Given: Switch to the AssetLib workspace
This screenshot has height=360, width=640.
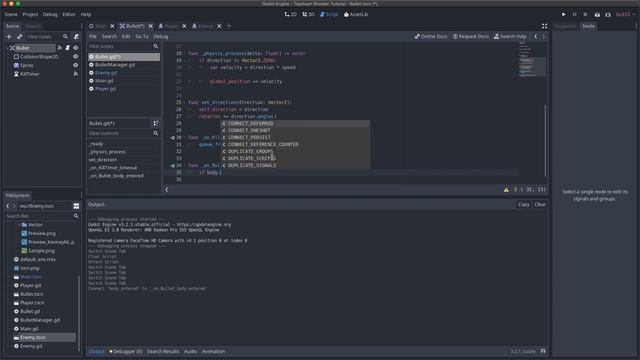Looking at the screenshot, I should pos(356,14).
